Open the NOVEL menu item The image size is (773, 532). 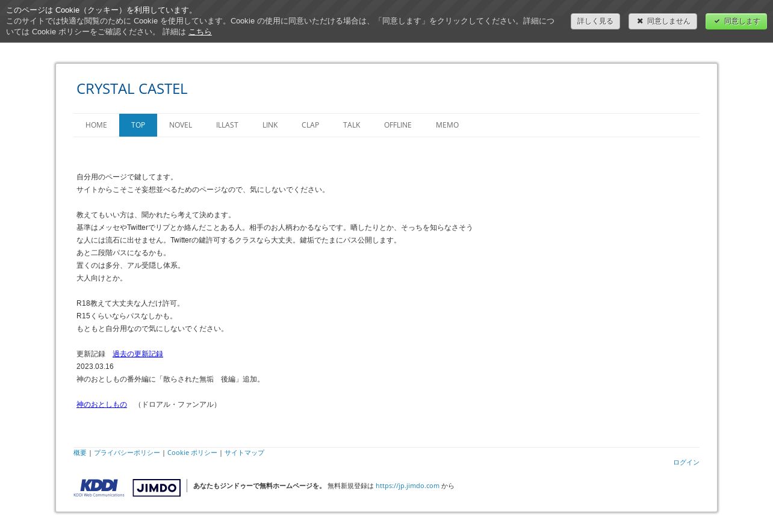(x=181, y=125)
